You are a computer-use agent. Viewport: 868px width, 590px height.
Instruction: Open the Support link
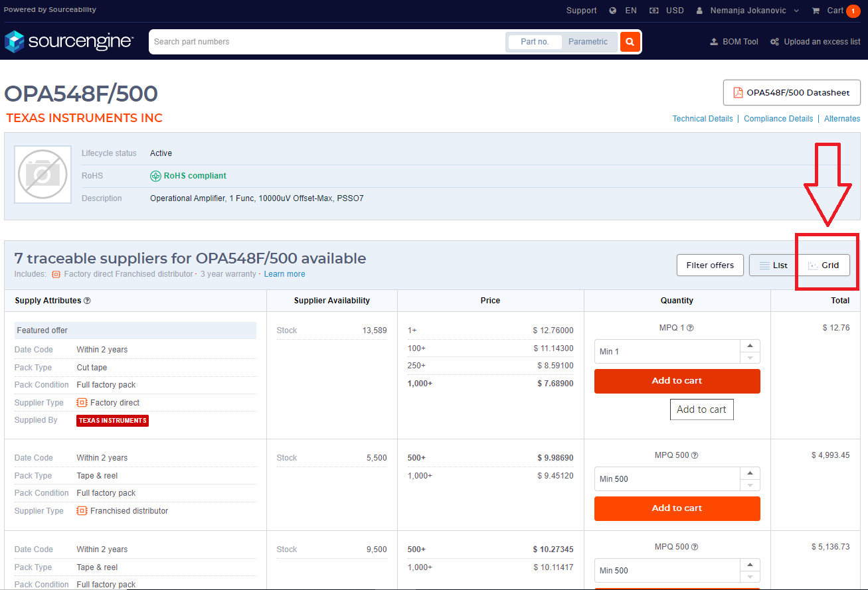click(x=581, y=11)
